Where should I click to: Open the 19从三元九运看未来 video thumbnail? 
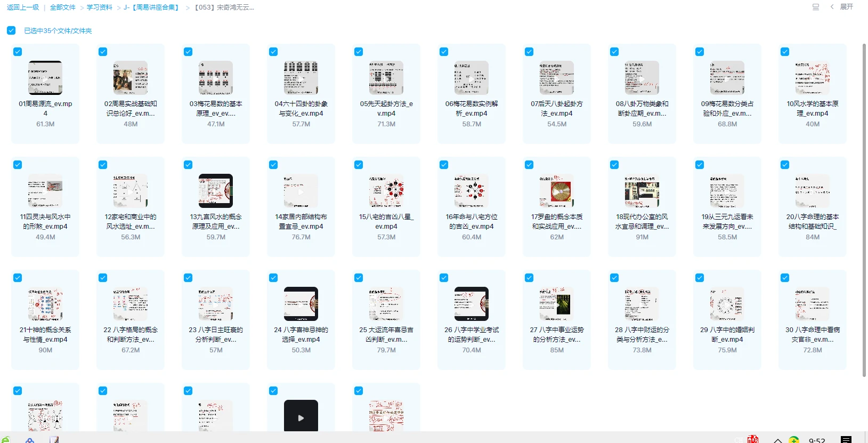click(727, 191)
